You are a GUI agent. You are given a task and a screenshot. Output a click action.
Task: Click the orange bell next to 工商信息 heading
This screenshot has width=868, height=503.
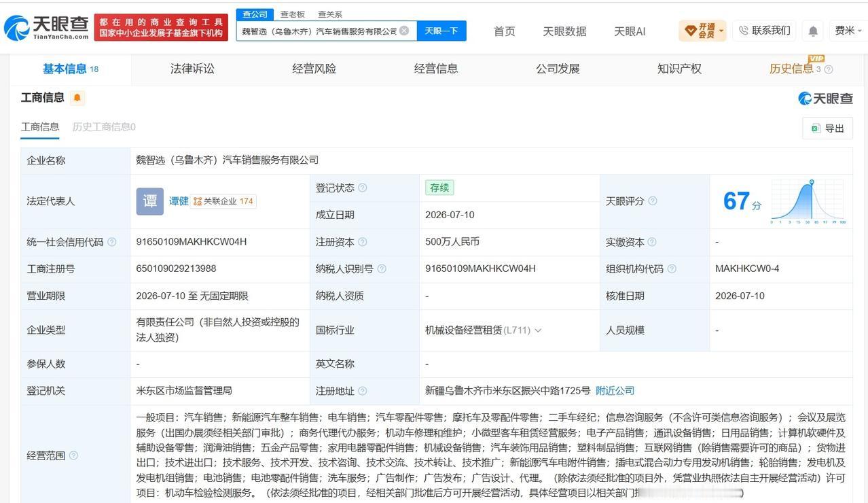click(77, 98)
